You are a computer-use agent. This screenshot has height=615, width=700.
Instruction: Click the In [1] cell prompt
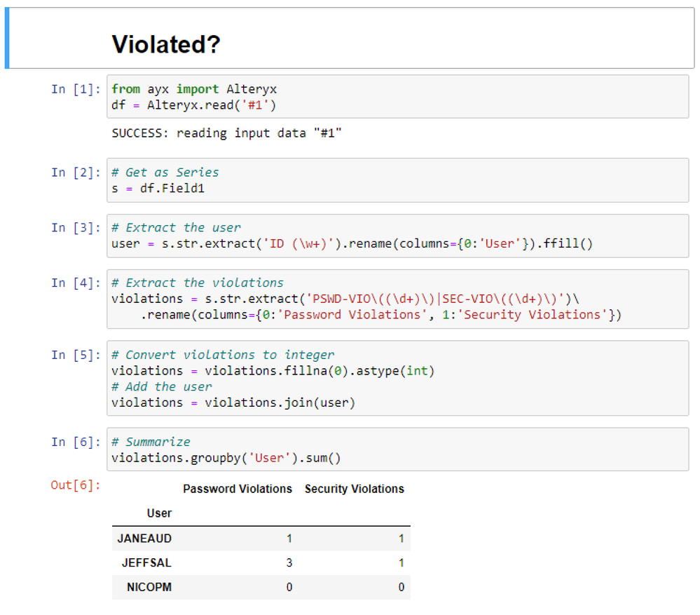tap(76, 89)
